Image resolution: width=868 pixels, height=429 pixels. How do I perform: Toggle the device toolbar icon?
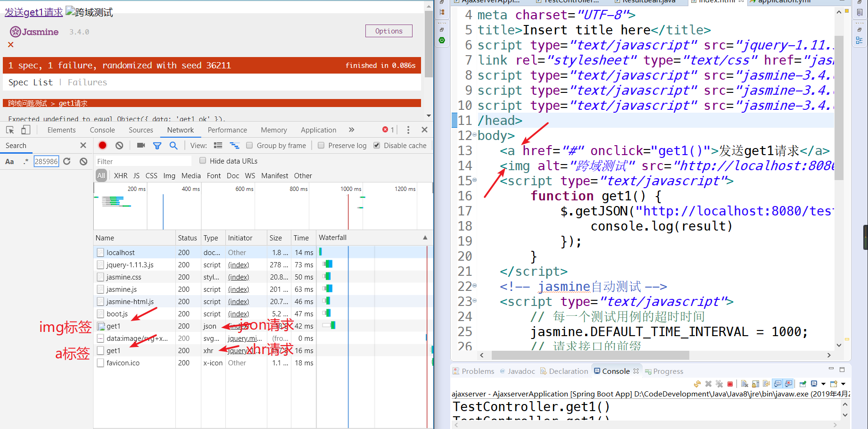click(25, 130)
